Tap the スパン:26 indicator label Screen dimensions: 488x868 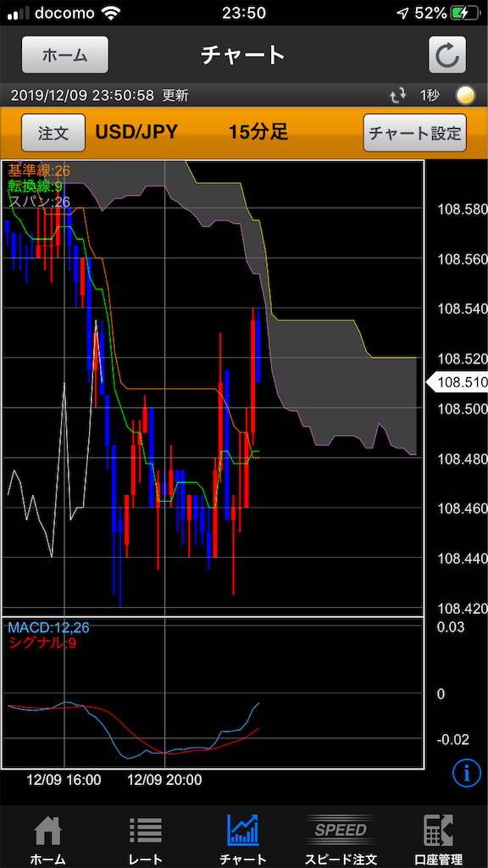click(39, 202)
